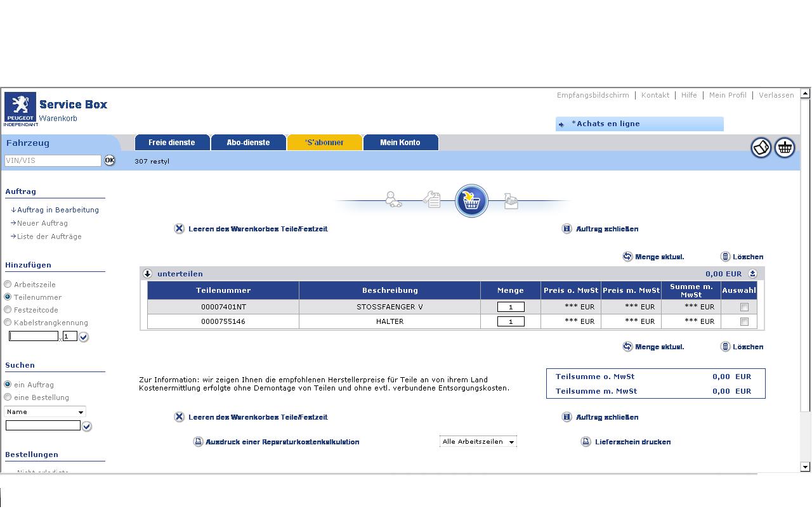Open the 'Mein Konto' tab
812x516 pixels.
[400, 143]
